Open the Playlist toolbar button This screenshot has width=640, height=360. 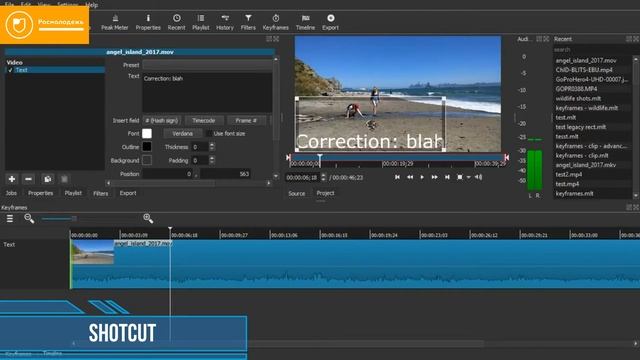200,22
